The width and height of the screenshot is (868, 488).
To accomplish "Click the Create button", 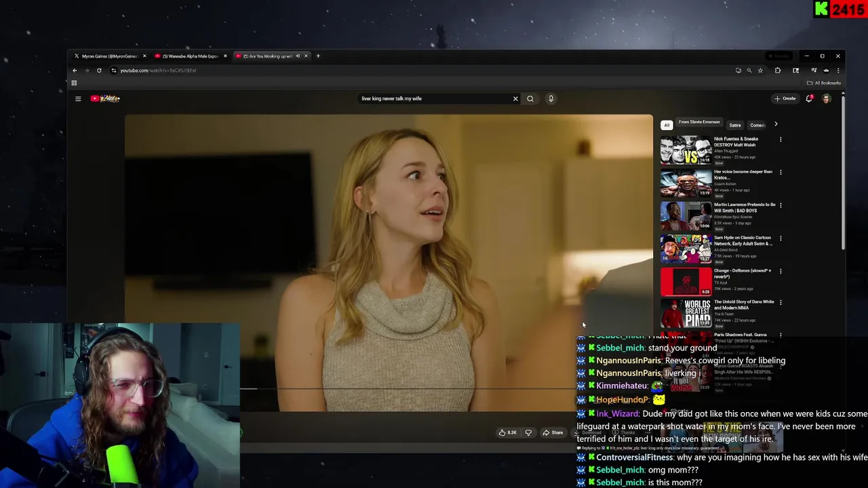I will click(x=785, y=98).
